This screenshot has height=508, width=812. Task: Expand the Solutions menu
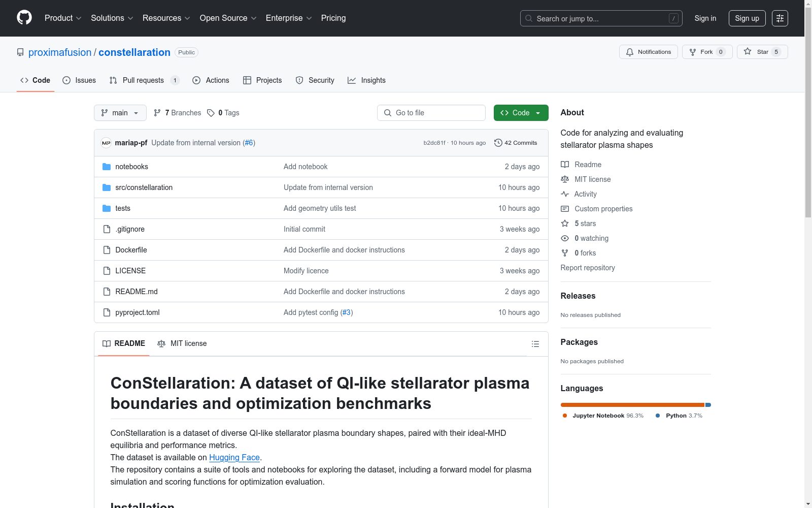[112, 18]
